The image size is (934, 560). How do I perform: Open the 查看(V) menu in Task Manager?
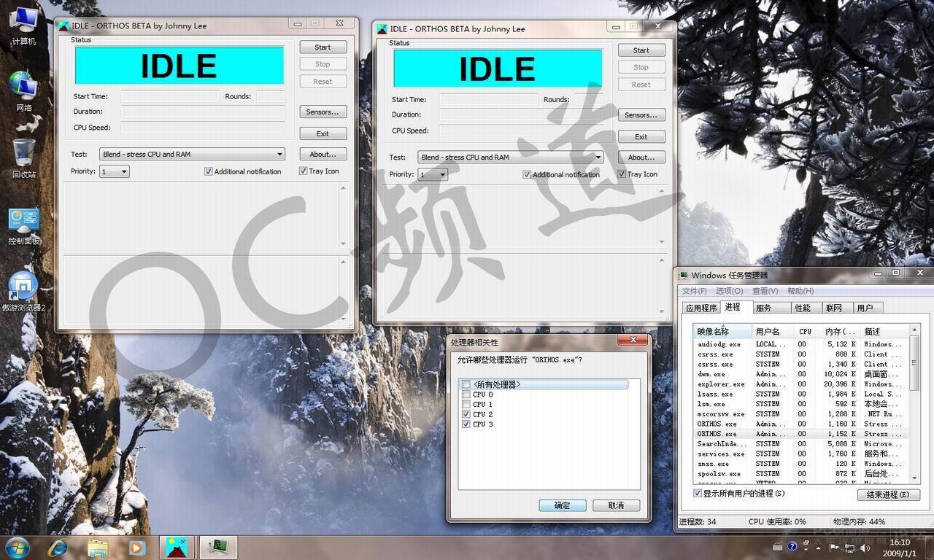(765, 291)
